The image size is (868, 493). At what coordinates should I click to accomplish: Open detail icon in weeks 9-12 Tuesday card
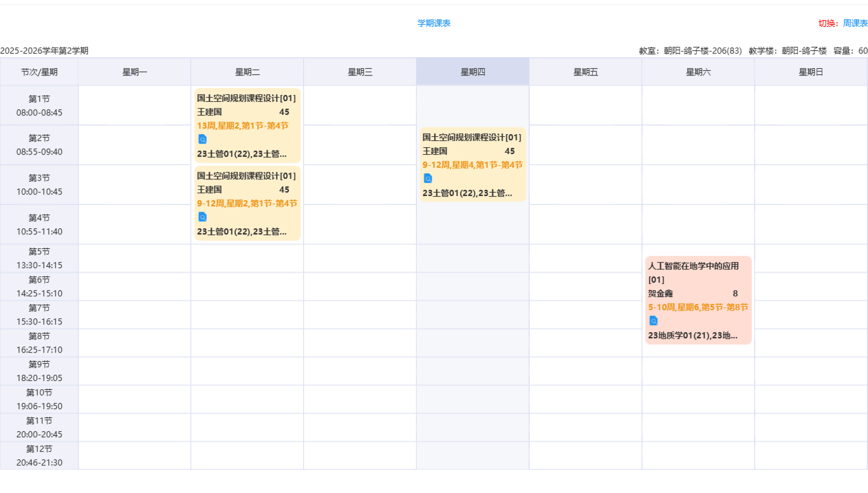[202, 217]
